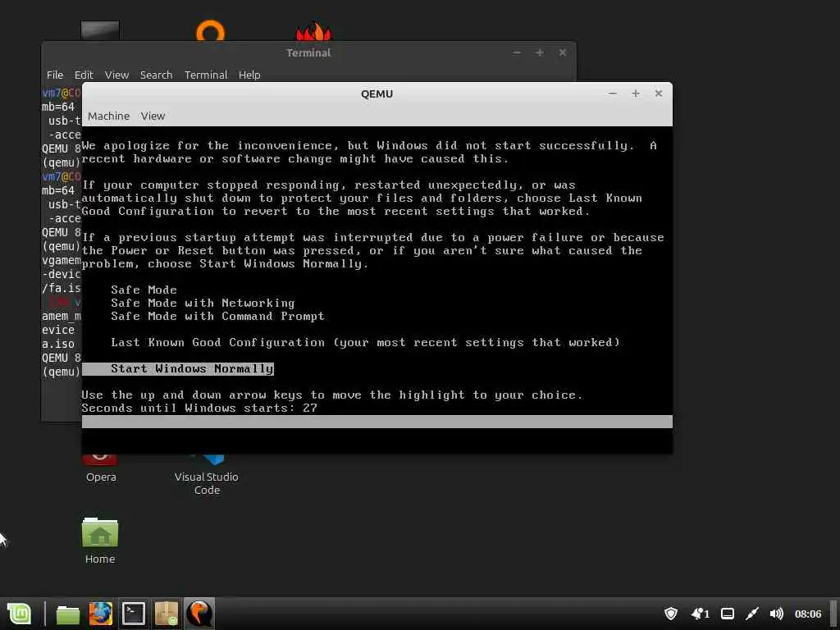Switch to the Terminal taskbar icon
The image size is (840, 630).
tap(134, 614)
